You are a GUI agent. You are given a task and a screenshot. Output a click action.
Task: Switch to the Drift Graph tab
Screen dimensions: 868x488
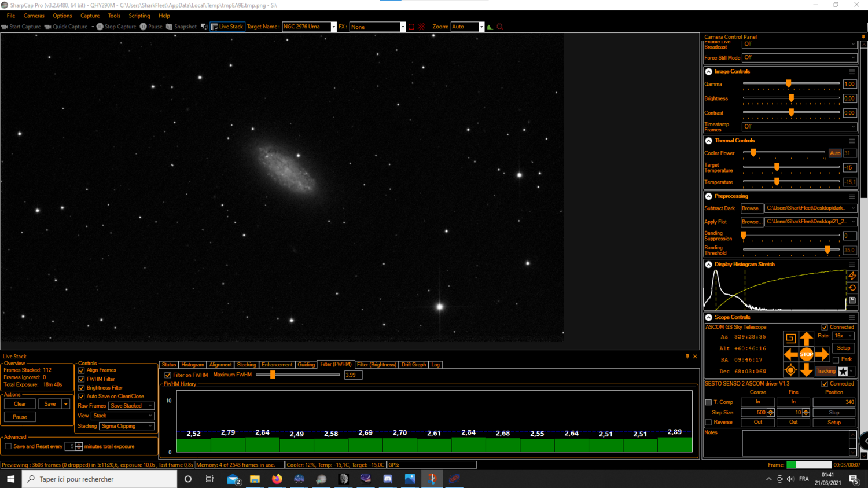pyautogui.click(x=414, y=365)
